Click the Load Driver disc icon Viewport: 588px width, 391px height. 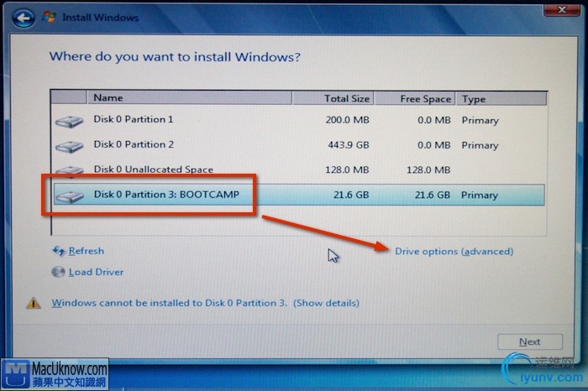tap(58, 272)
